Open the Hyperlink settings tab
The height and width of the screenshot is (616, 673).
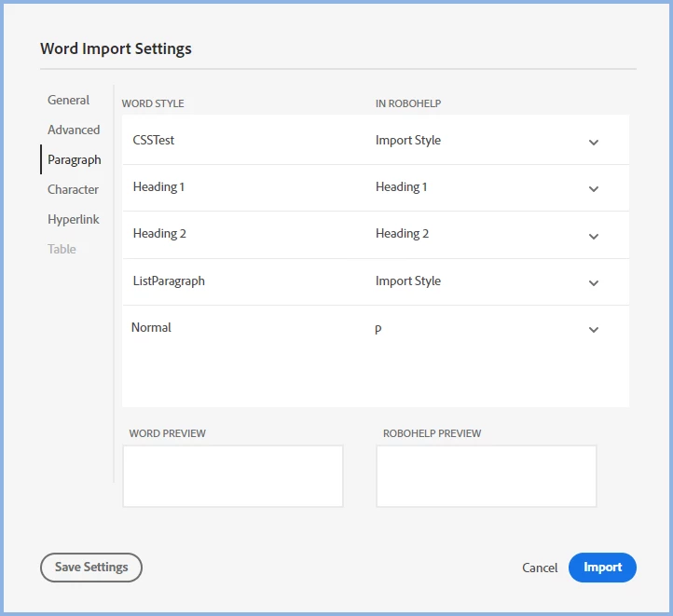(74, 220)
